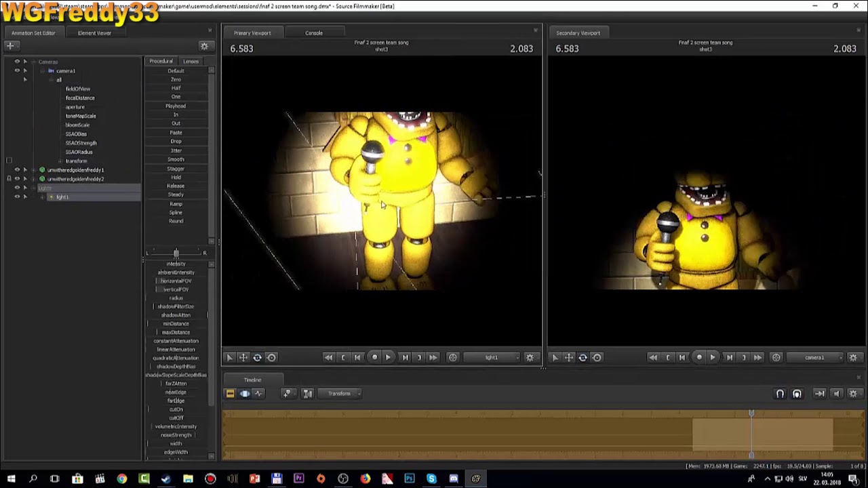868x488 pixels.
Task: Click the timeline playhead marker
Action: [751, 413]
